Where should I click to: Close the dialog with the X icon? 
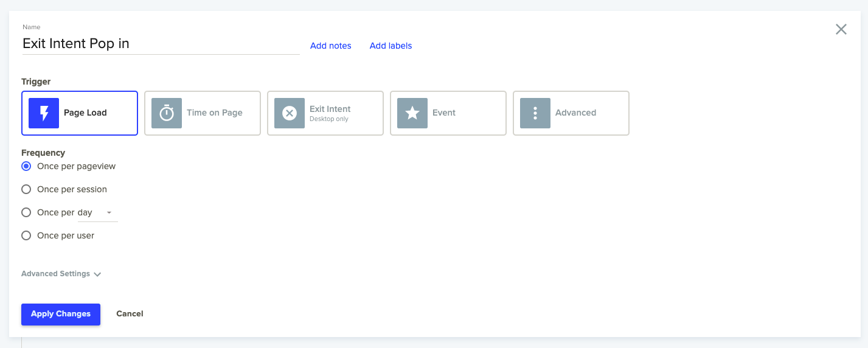click(841, 29)
